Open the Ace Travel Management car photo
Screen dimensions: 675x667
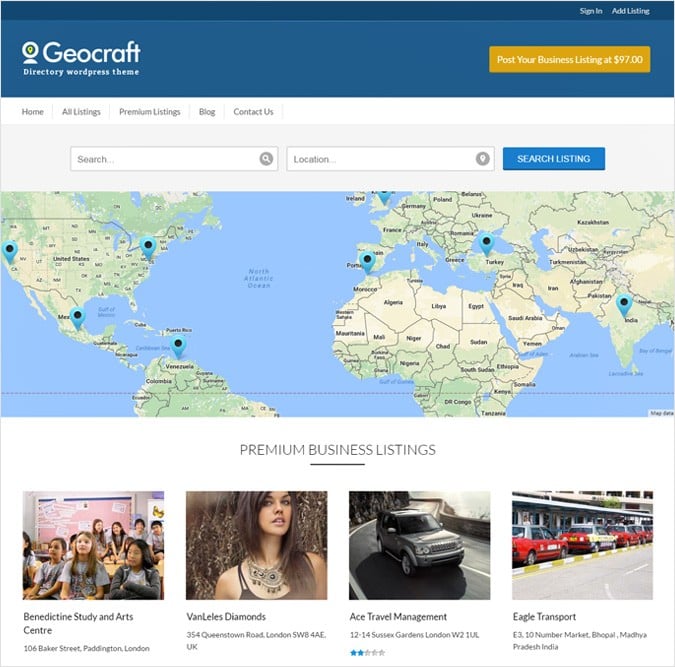[419, 545]
